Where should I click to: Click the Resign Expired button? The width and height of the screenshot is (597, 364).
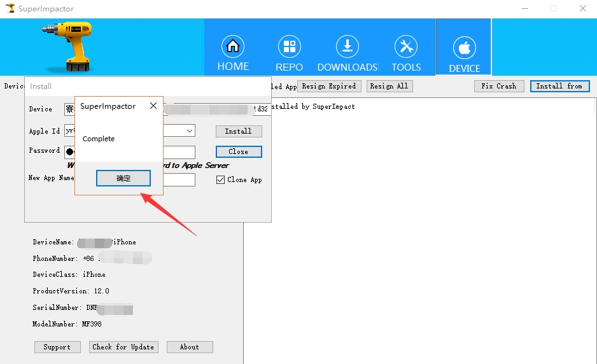(329, 86)
